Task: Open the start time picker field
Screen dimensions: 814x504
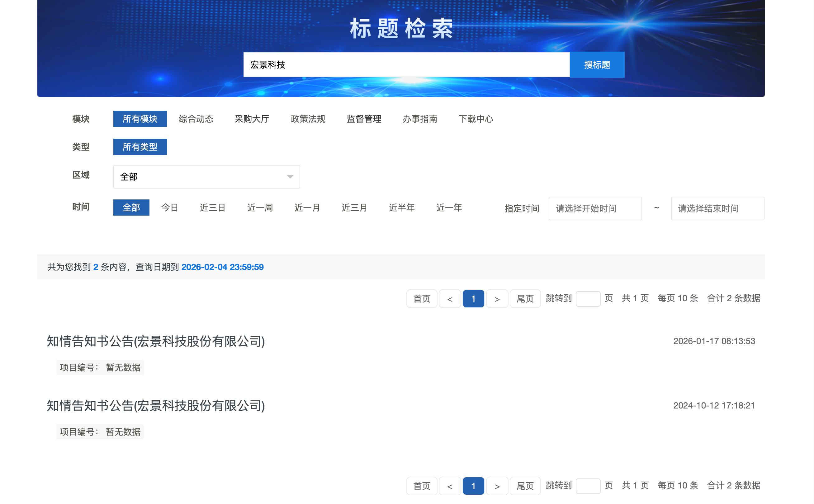Action: [x=595, y=208]
